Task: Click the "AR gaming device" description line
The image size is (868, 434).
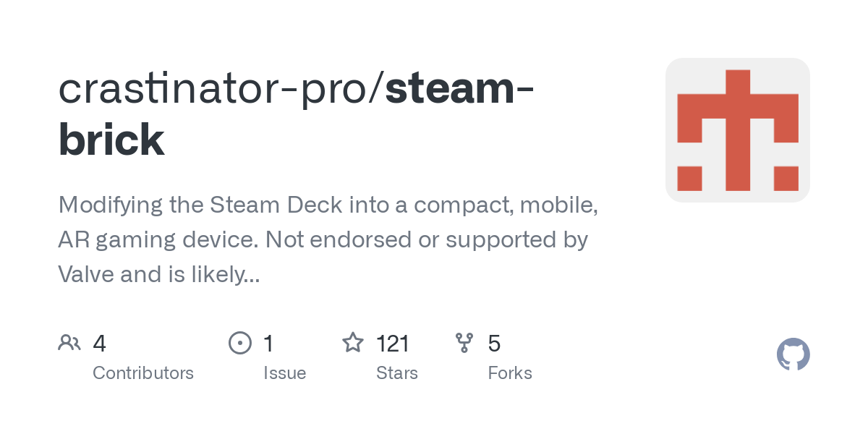Action: coord(323,239)
